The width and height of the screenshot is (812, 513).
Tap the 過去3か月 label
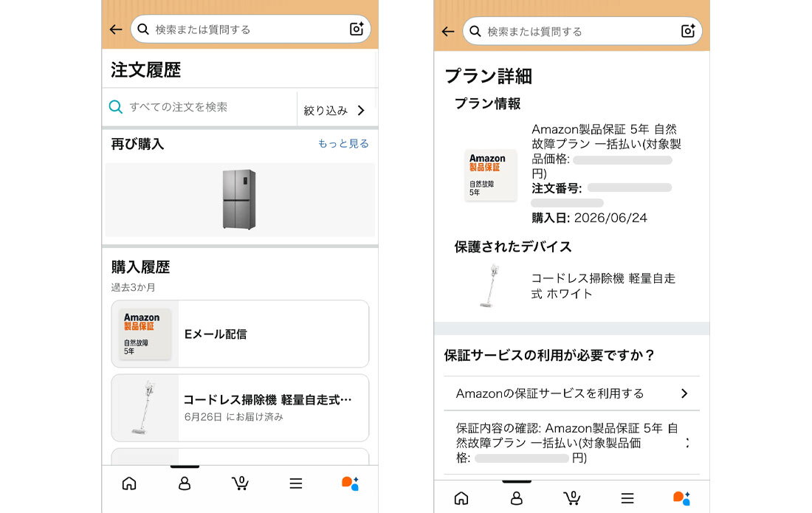(x=133, y=287)
